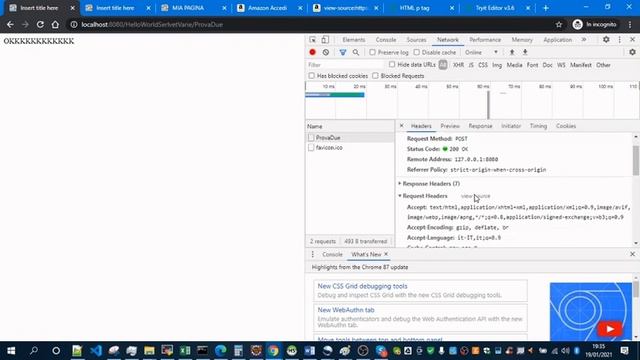The image size is (640, 360).
Task: Reload the browser page
Action: coord(40,24)
